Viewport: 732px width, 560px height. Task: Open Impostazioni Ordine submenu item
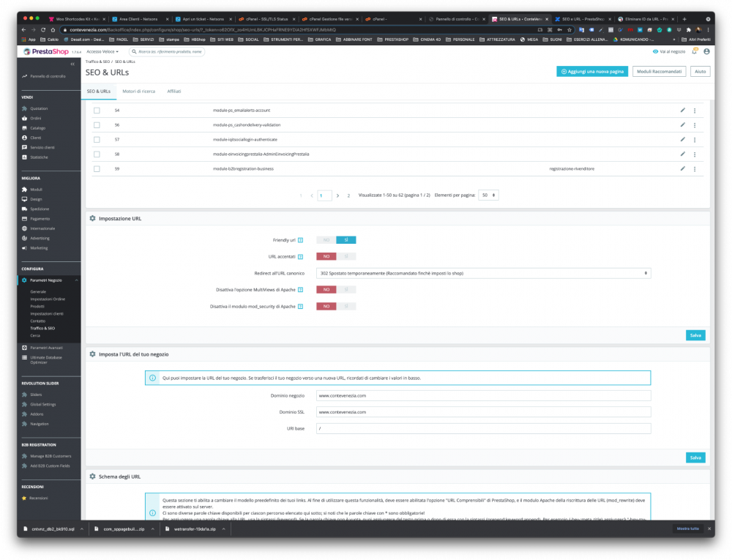(48, 299)
